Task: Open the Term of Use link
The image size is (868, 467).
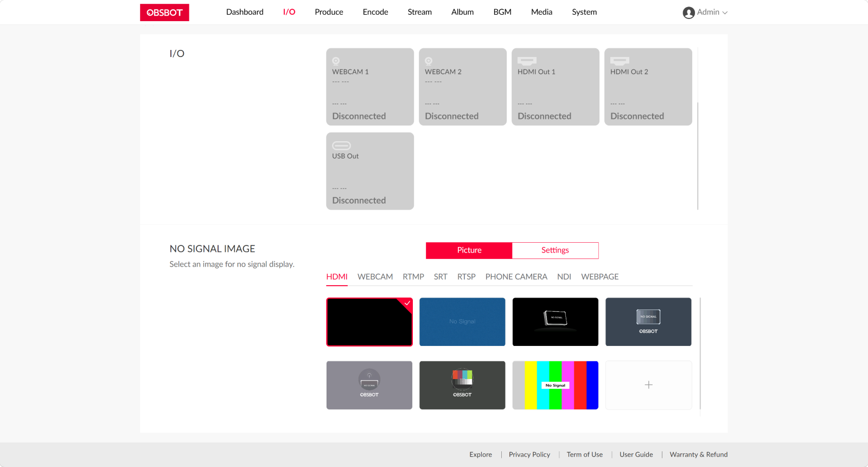Action: coord(585,455)
